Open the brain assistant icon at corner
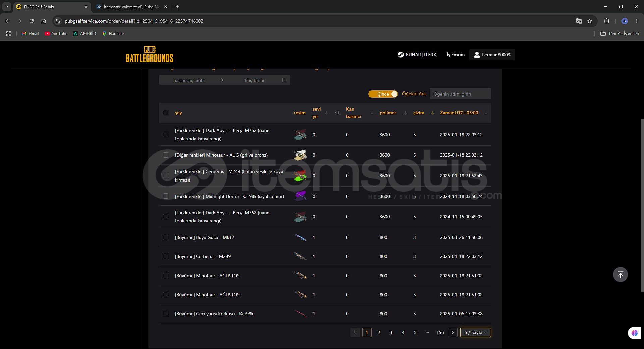644x349 pixels. click(635, 333)
